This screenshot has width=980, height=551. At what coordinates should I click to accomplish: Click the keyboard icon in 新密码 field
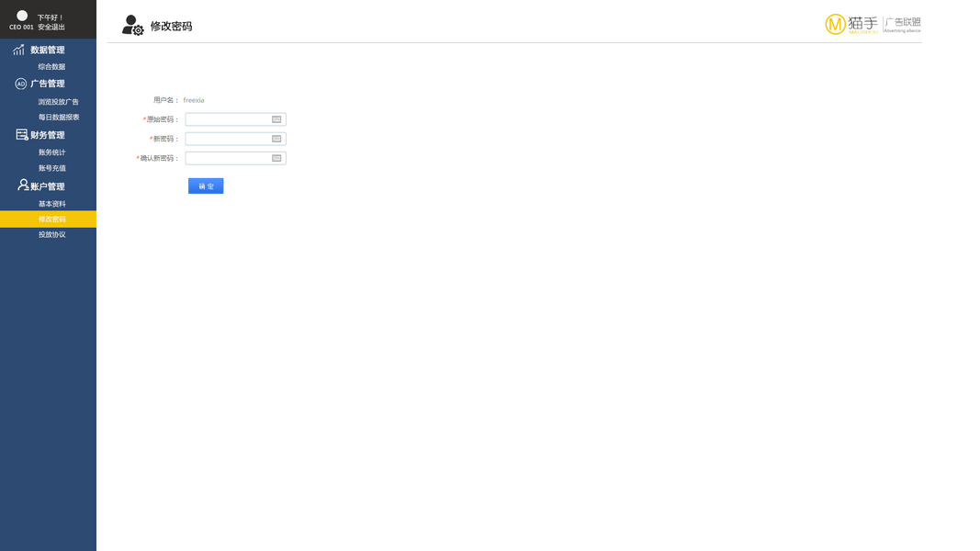[x=276, y=139]
